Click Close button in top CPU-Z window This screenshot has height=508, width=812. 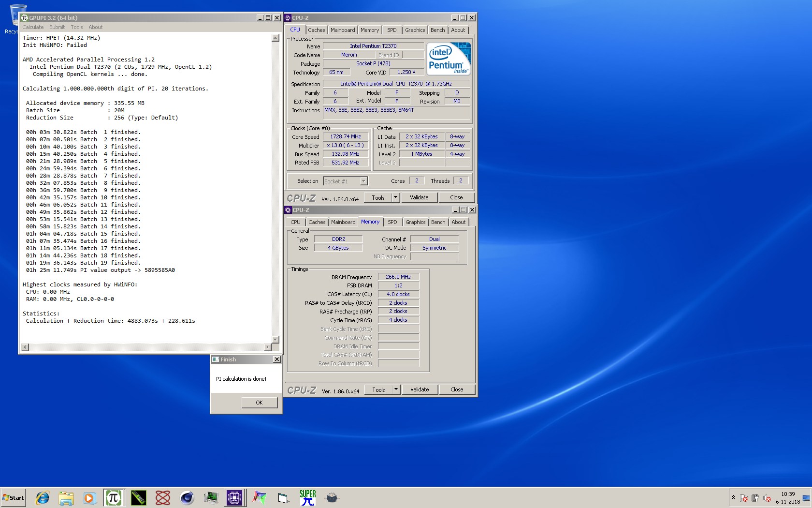tap(456, 197)
